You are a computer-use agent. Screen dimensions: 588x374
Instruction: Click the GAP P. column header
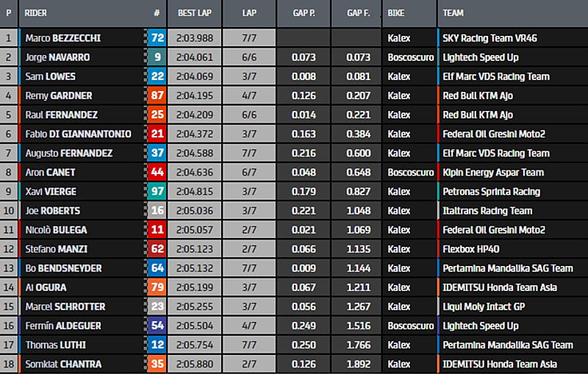point(302,13)
